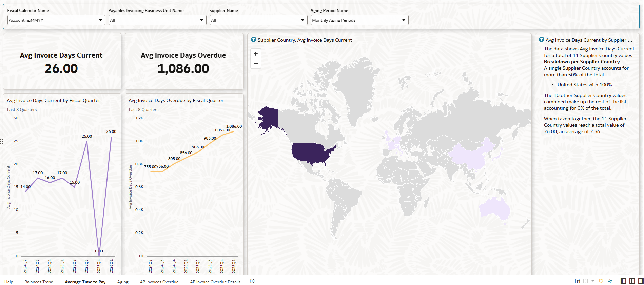
Task: Toggle the right-side panel layout icon
Action: pos(641,281)
